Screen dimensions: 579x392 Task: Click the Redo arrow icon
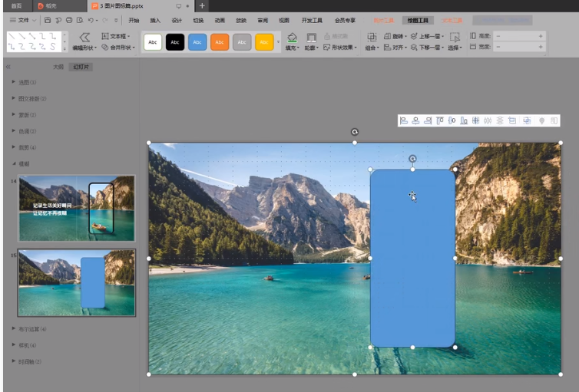pyautogui.click(x=105, y=20)
